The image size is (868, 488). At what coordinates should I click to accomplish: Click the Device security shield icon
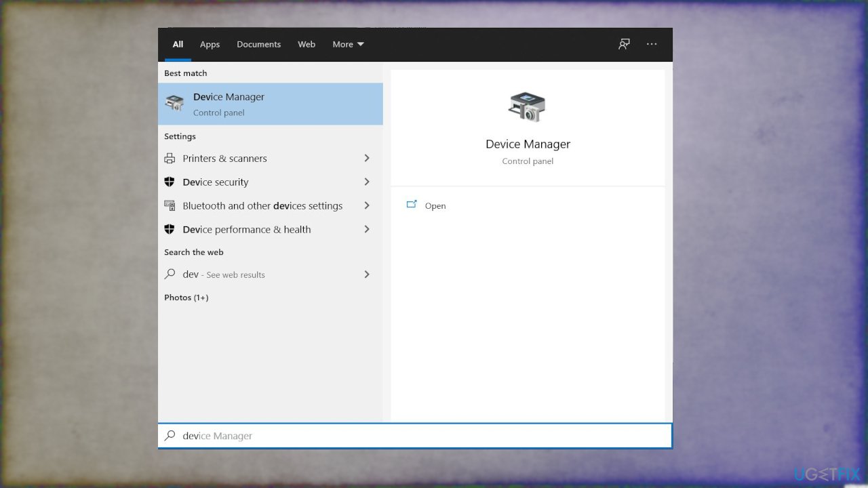[170, 182]
